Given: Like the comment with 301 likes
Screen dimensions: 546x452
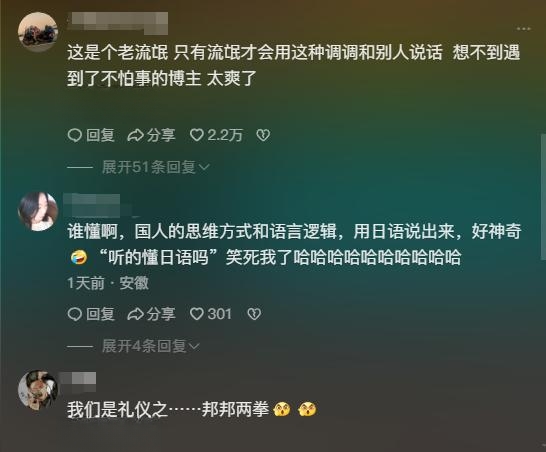Looking at the screenshot, I should 211,314.
